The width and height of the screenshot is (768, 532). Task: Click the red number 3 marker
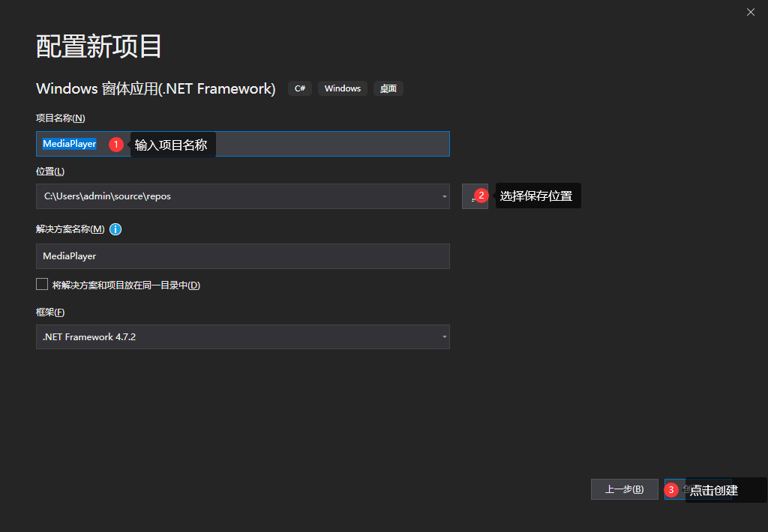click(671, 490)
